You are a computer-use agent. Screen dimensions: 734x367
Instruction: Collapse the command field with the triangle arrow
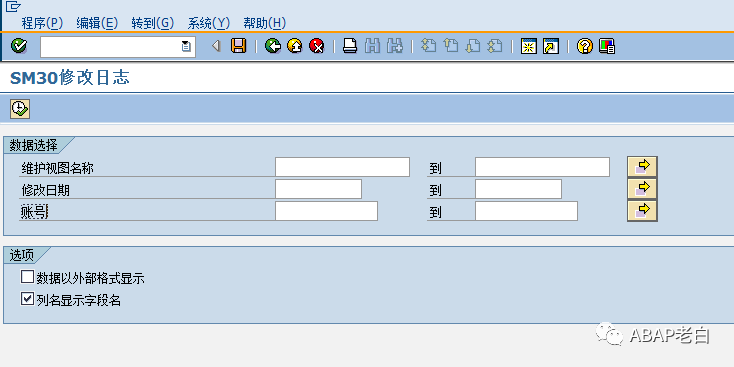216,46
